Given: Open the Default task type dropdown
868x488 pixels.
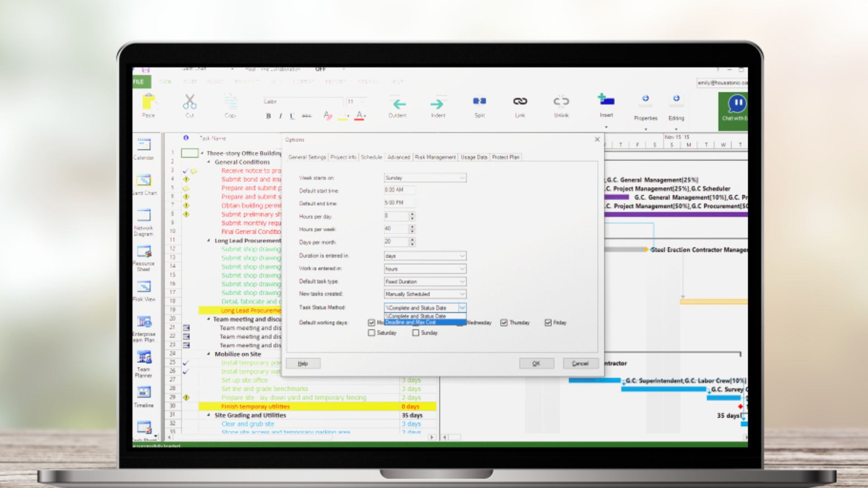Looking at the screenshot, I should coord(462,281).
